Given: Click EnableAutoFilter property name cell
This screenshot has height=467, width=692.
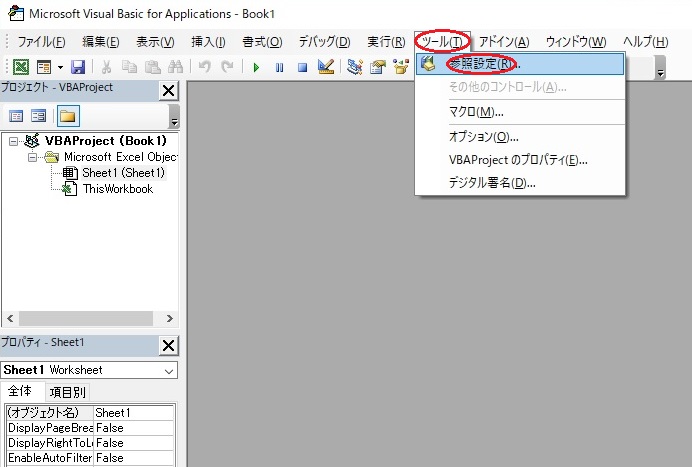Looking at the screenshot, I should [x=49, y=458].
